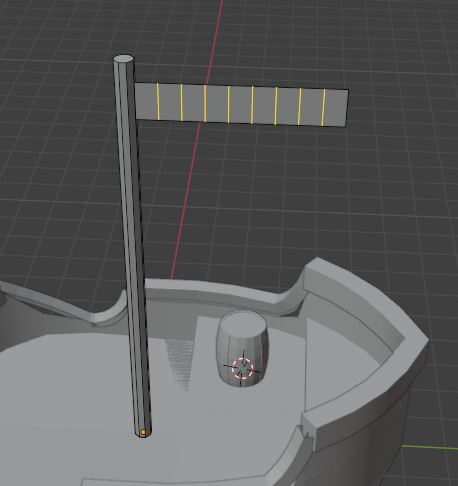Select the barrel on the ship deck
This screenshot has width=458, height=486.
(x=242, y=348)
